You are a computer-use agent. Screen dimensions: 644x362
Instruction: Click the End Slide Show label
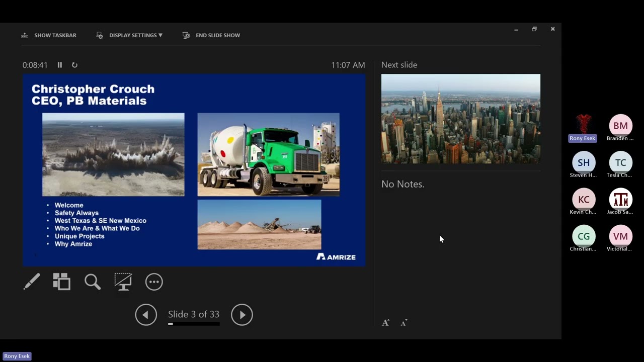pyautogui.click(x=218, y=35)
